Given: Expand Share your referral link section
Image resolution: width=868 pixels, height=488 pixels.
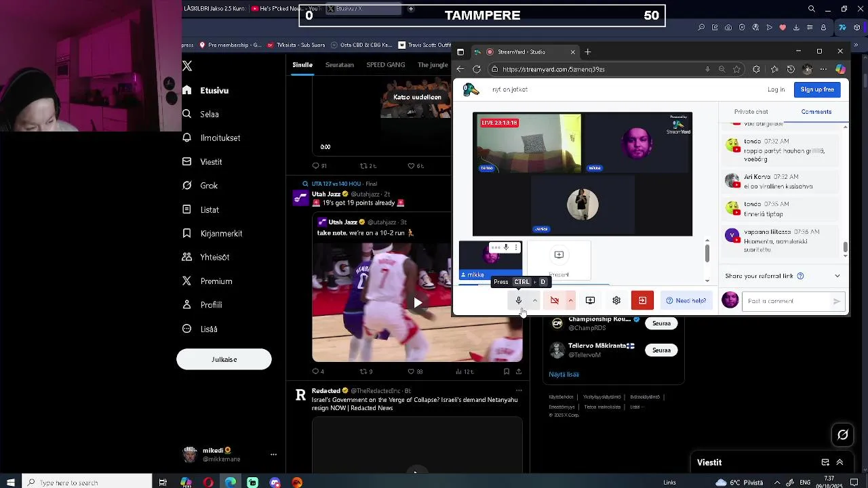Looking at the screenshot, I should (837, 276).
